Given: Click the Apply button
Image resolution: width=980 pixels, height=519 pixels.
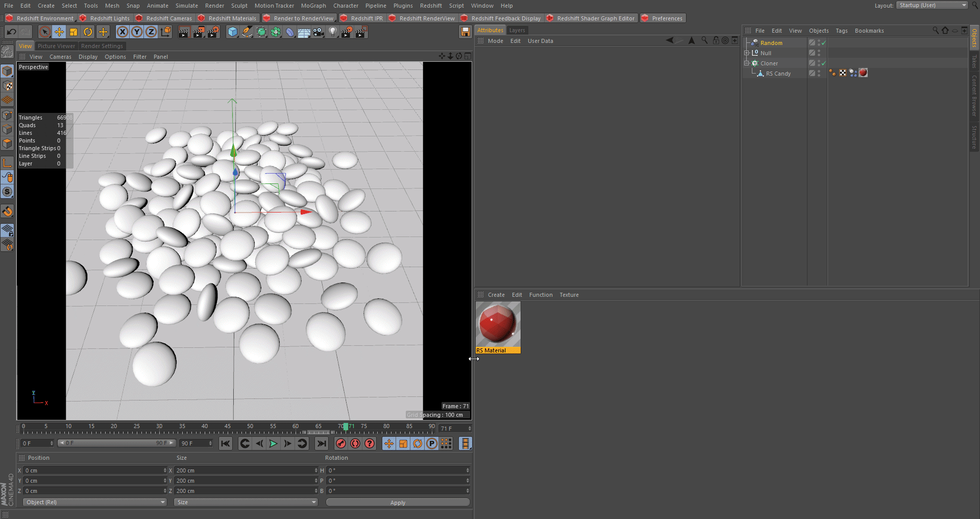Looking at the screenshot, I should point(398,503).
